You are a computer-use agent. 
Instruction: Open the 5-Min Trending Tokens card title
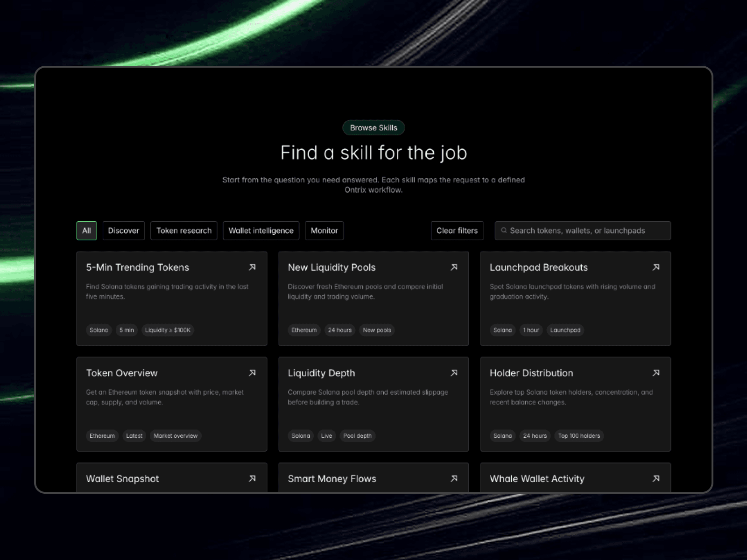point(138,267)
